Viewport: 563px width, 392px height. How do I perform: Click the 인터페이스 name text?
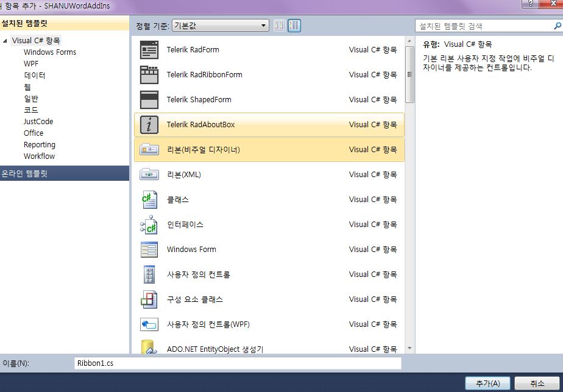(185, 225)
